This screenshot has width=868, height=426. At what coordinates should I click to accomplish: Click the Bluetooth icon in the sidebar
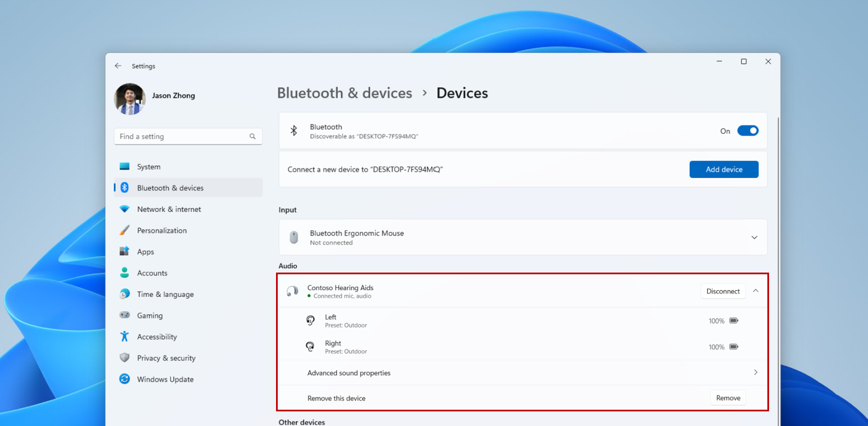coord(125,188)
